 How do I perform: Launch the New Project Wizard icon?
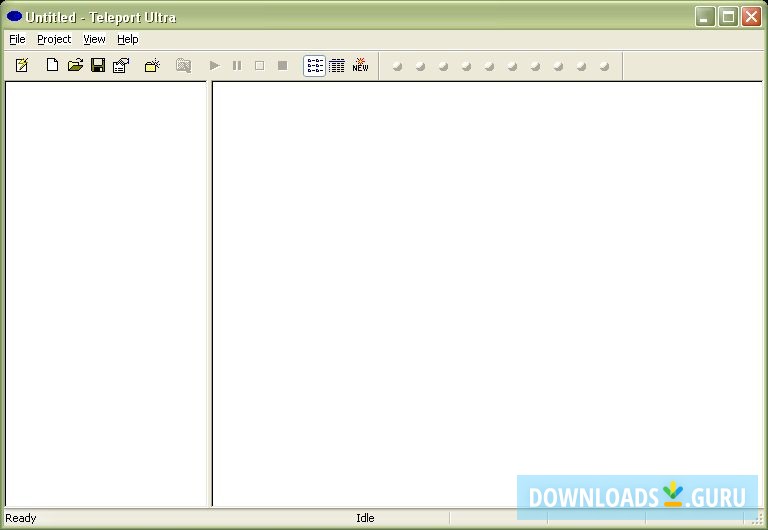pos(22,65)
